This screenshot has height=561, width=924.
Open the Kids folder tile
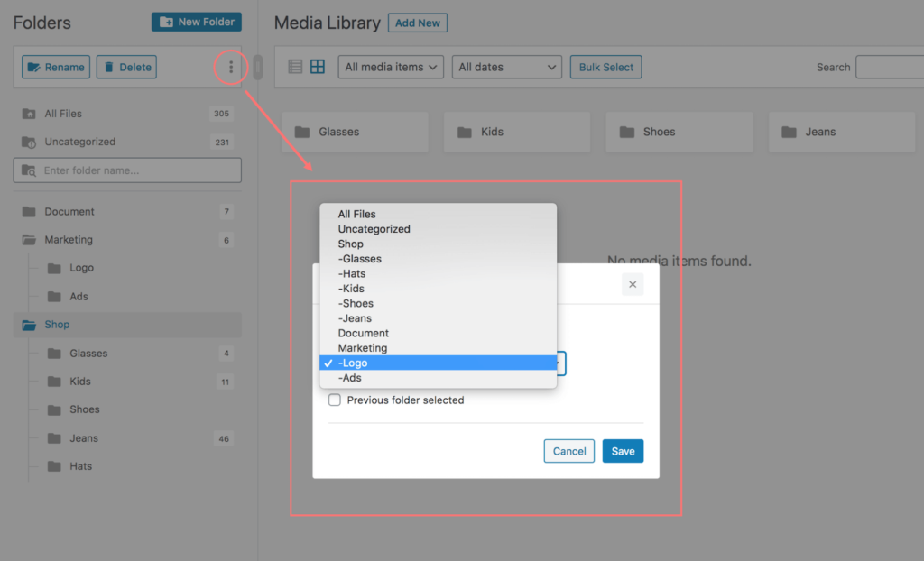[516, 132]
